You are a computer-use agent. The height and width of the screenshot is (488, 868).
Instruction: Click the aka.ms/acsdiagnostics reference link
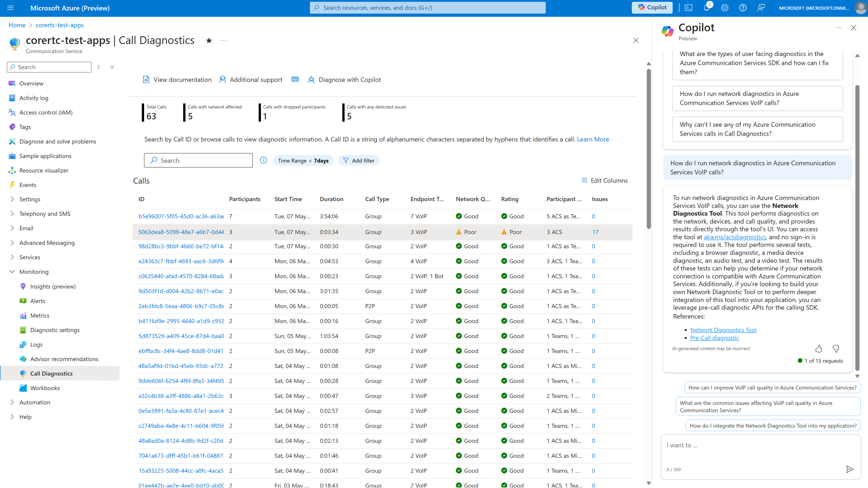[735, 237]
